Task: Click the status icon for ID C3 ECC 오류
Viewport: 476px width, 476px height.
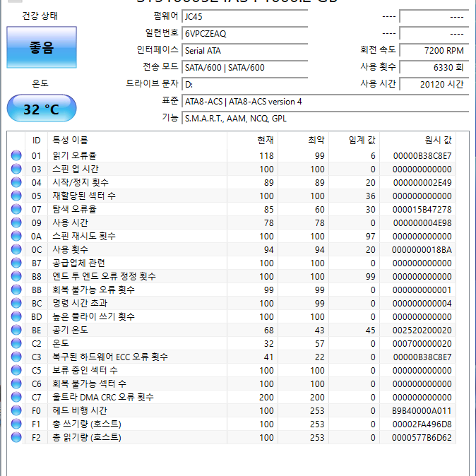Action: tap(16, 357)
